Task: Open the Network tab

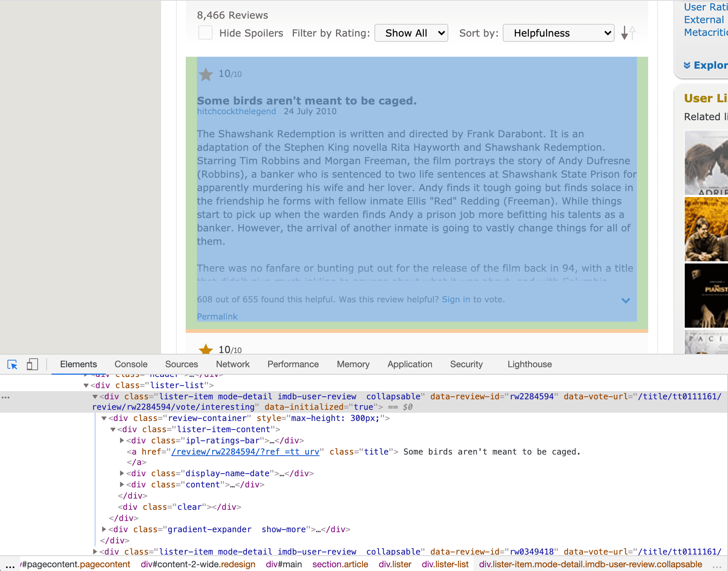Action: [x=233, y=364]
